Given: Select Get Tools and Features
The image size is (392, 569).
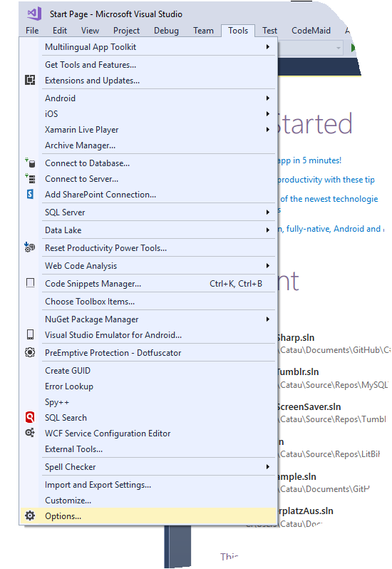Looking at the screenshot, I should click(x=149, y=65).
